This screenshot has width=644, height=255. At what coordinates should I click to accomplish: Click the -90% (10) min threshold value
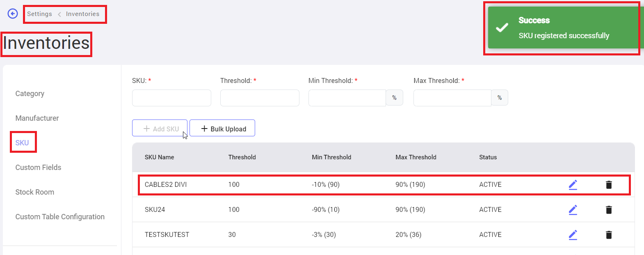point(326,210)
